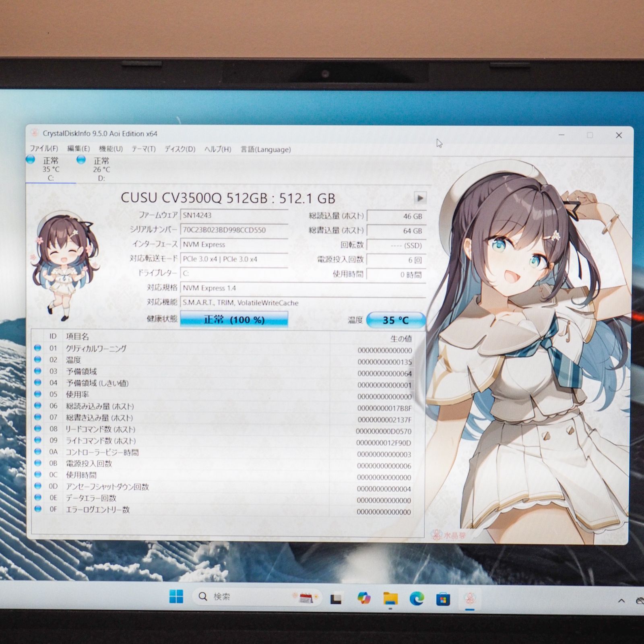
Task: Click the drive letter field C:
Action: click(x=234, y=274)
